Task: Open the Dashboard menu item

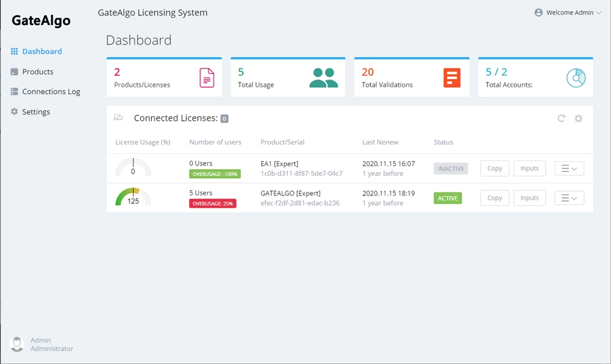Action: pyautogui.click(x=42, y=51)
